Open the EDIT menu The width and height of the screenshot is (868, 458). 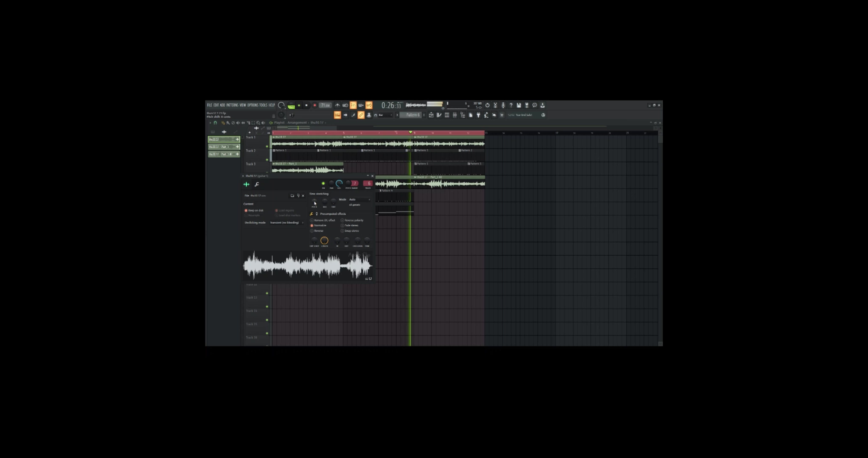216,105
